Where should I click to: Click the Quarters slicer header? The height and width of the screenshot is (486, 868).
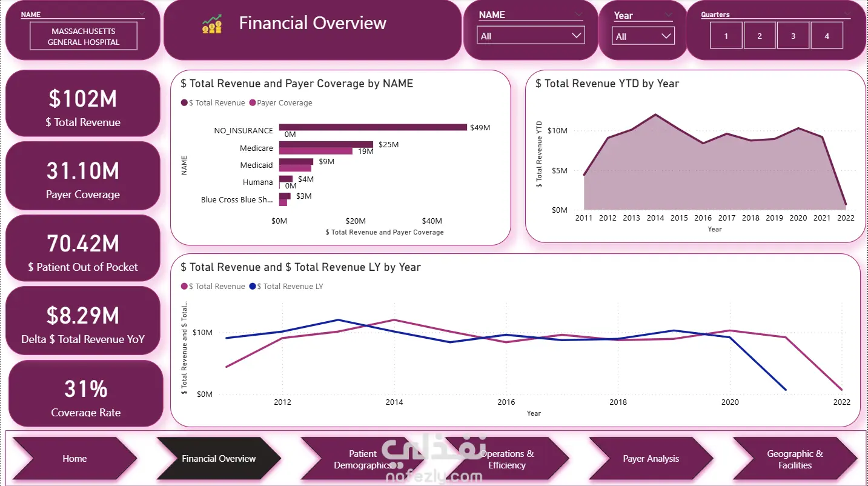pyautogui.click(x=715, y=15)
